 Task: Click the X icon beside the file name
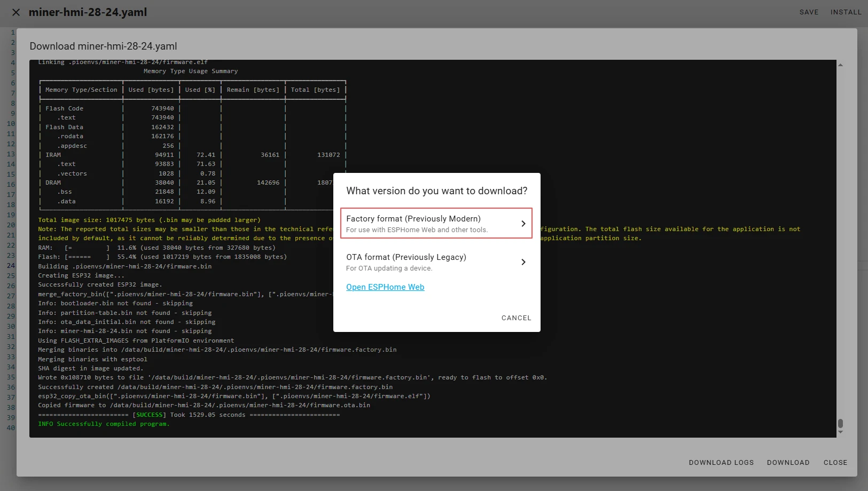tap(16, 12)
